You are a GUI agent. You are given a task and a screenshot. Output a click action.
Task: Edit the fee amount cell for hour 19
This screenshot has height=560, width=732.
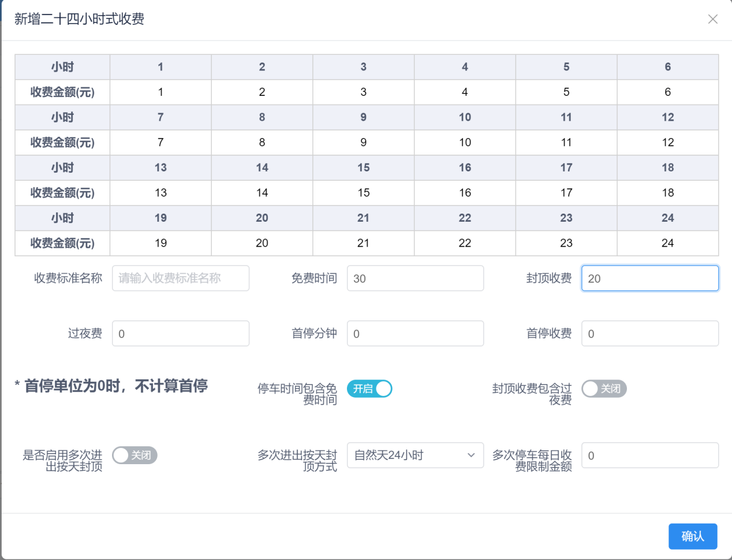point(160,243)
